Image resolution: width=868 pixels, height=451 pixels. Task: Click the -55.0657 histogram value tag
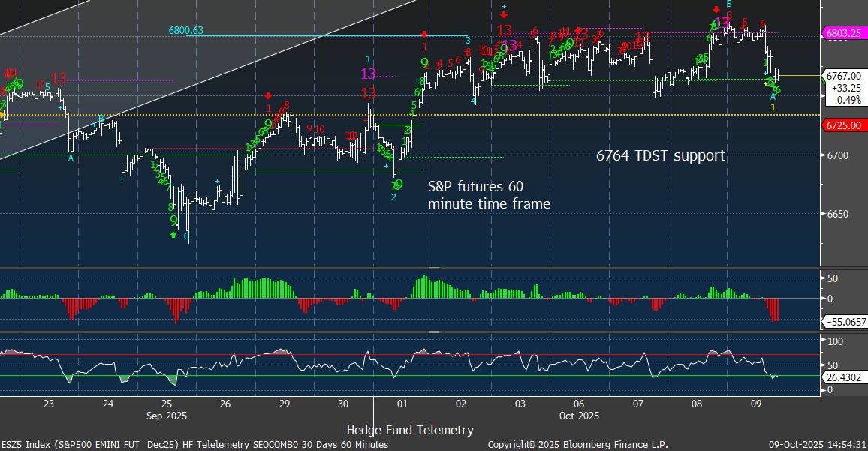845,321
